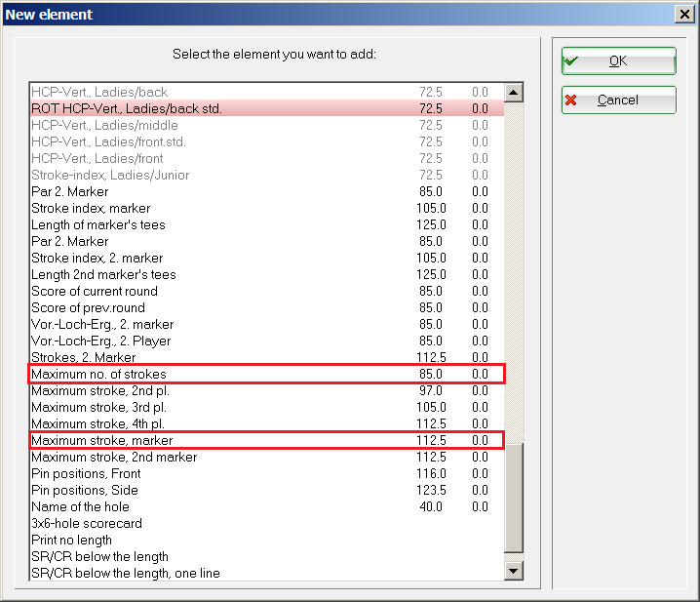Click the Cancel button

click(x=618, y=100)
